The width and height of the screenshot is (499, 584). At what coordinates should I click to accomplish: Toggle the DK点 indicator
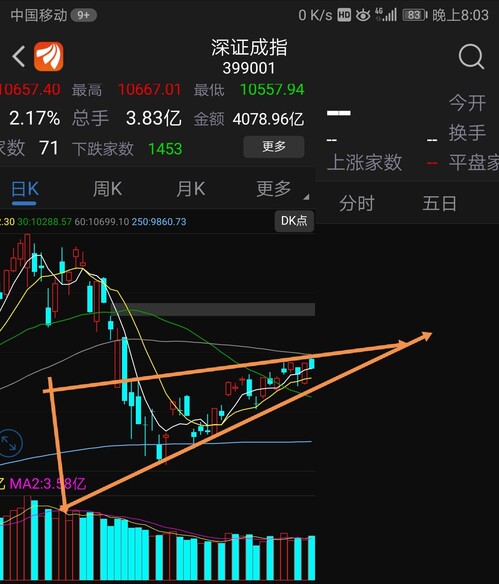pyautogui.click(x=294, y=221)
